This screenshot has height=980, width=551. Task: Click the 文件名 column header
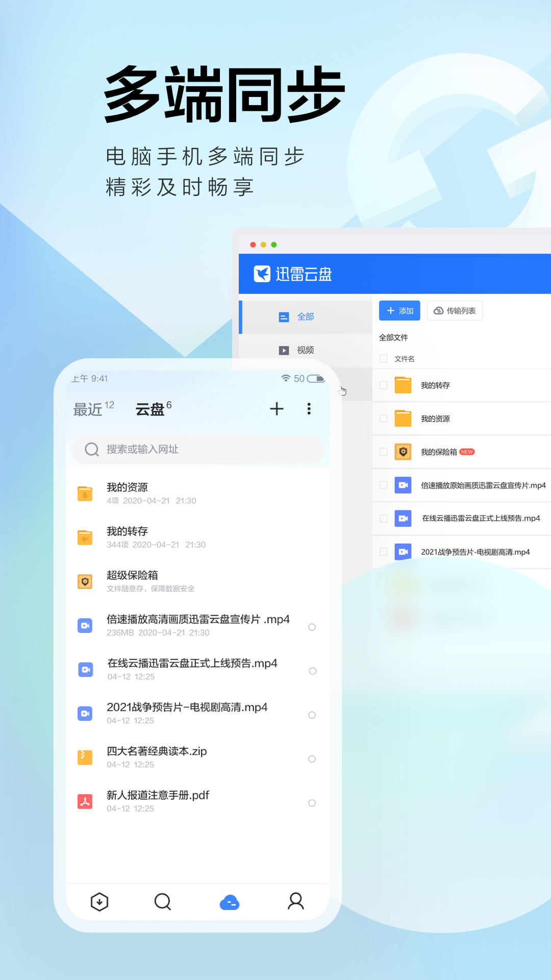(x=405, y=359)
